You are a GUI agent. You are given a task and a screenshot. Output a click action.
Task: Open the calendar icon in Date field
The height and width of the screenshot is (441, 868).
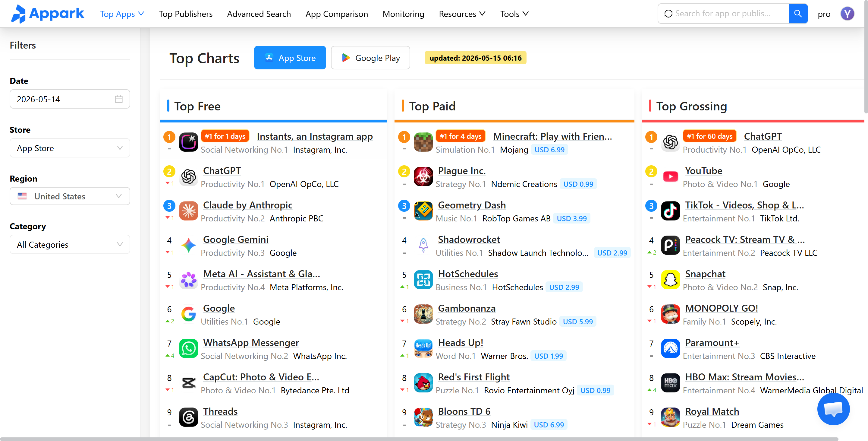(x=119, y=99)
